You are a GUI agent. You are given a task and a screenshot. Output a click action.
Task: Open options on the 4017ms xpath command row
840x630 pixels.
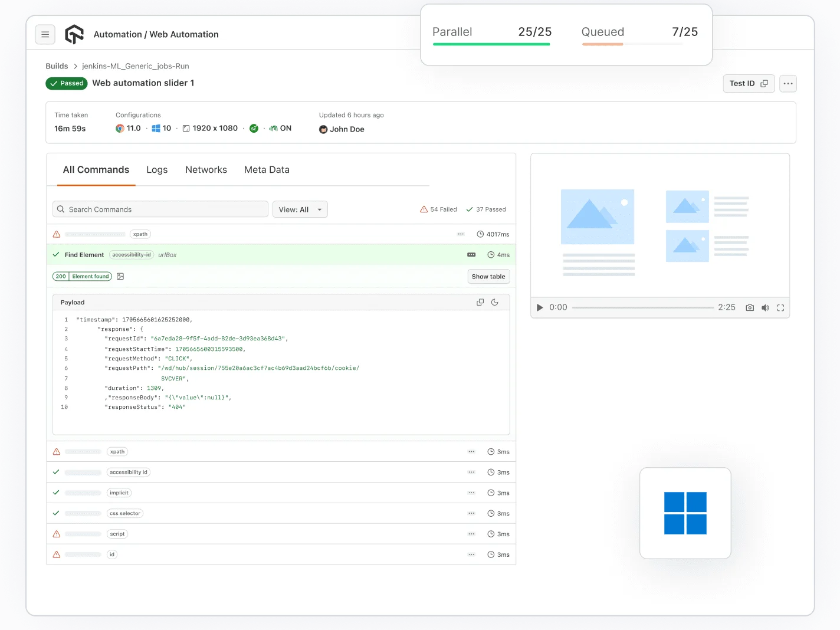[x=461, y=234]
